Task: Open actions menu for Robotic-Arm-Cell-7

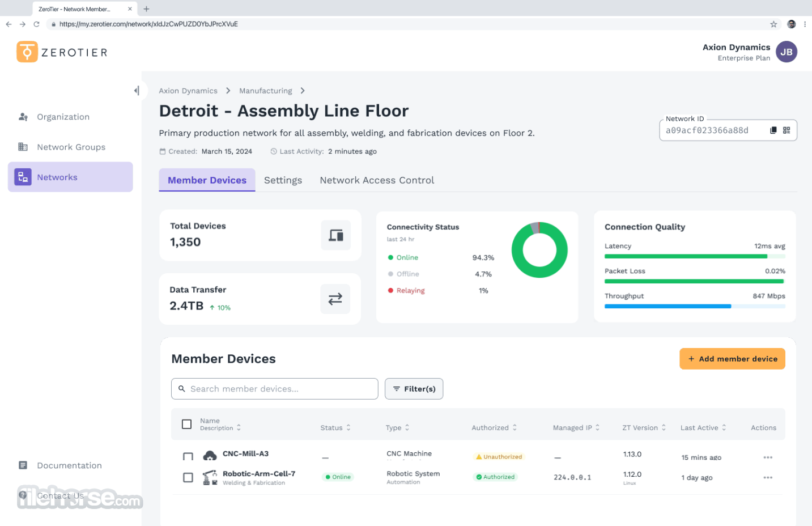Action: point(768,477)
